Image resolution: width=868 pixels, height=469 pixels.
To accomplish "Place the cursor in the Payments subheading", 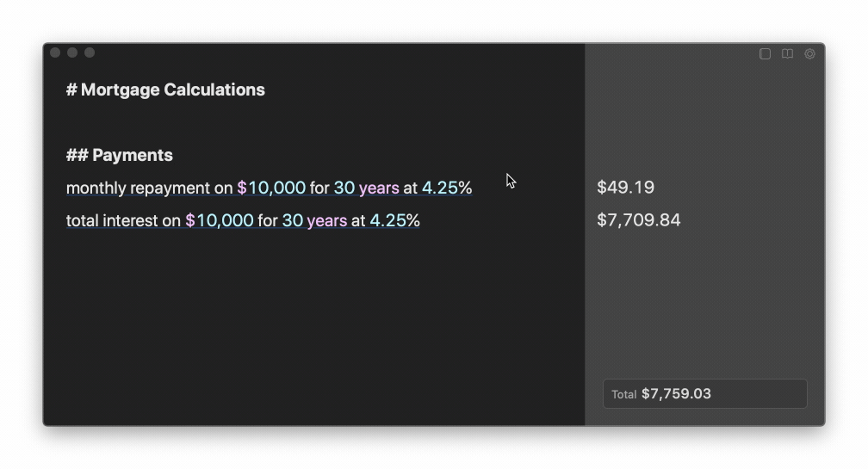I will tap(120, 155).
